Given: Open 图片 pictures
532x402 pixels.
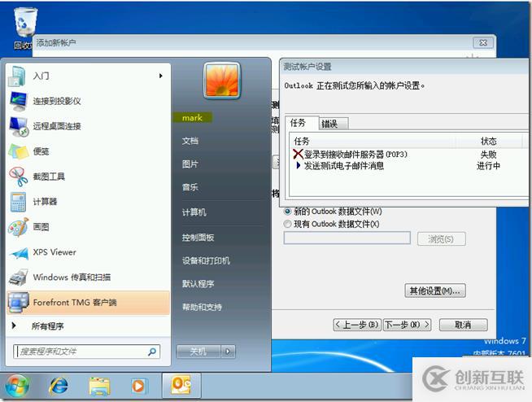Looking at the screenshot, I should coord(190,164).
